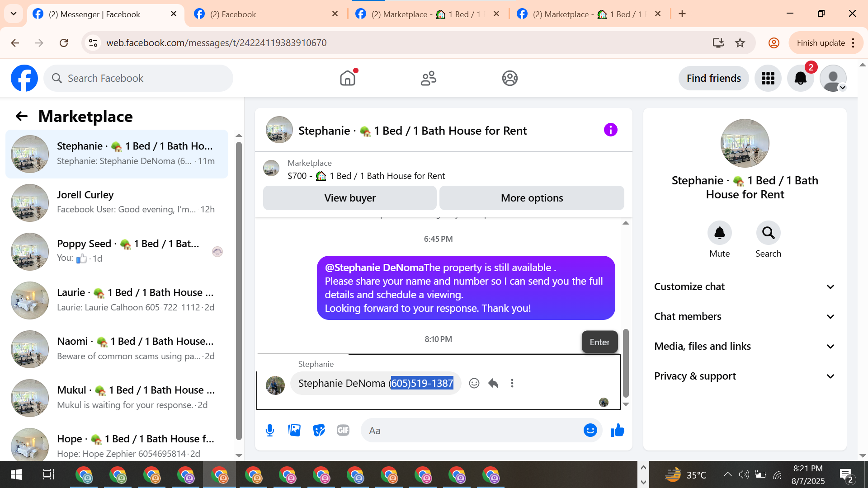Send a thumbs-up like
The image size is (868, 488).
[x=617, y=431]
